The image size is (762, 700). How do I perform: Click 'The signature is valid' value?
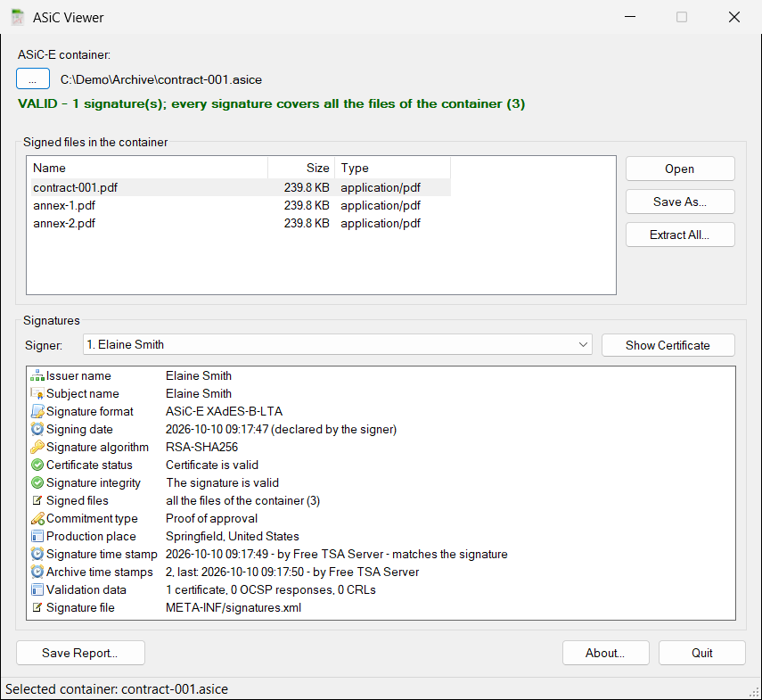223,482
